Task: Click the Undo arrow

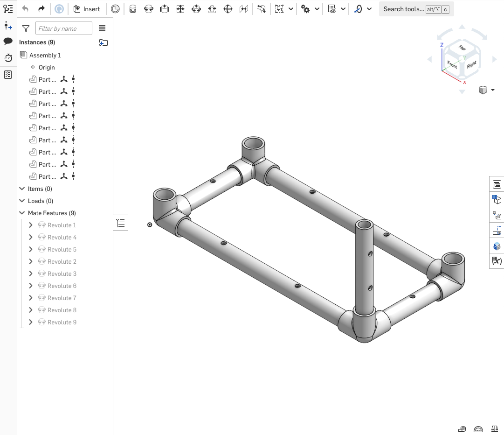Action: pos(25,9)
